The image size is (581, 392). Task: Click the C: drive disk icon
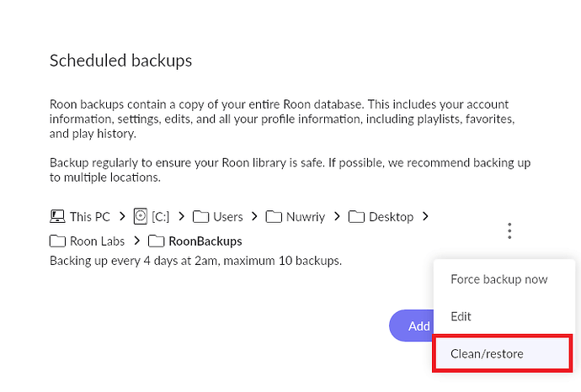pyautogui.click(x=141, y=217)
